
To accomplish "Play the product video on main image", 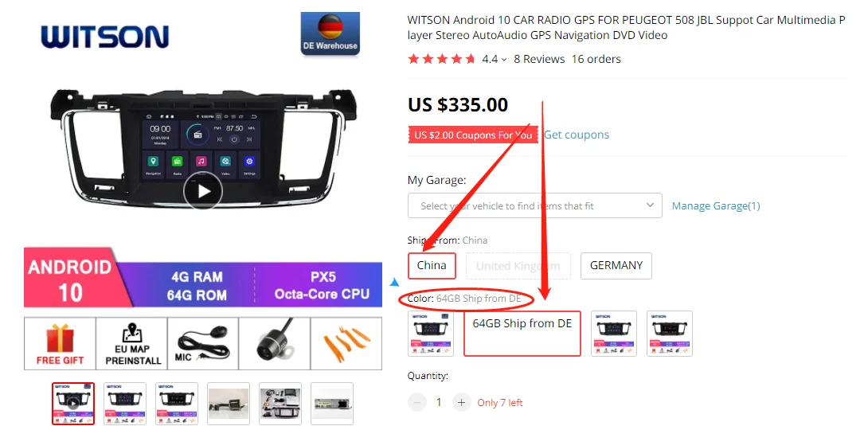I will [x=203, y=191].
